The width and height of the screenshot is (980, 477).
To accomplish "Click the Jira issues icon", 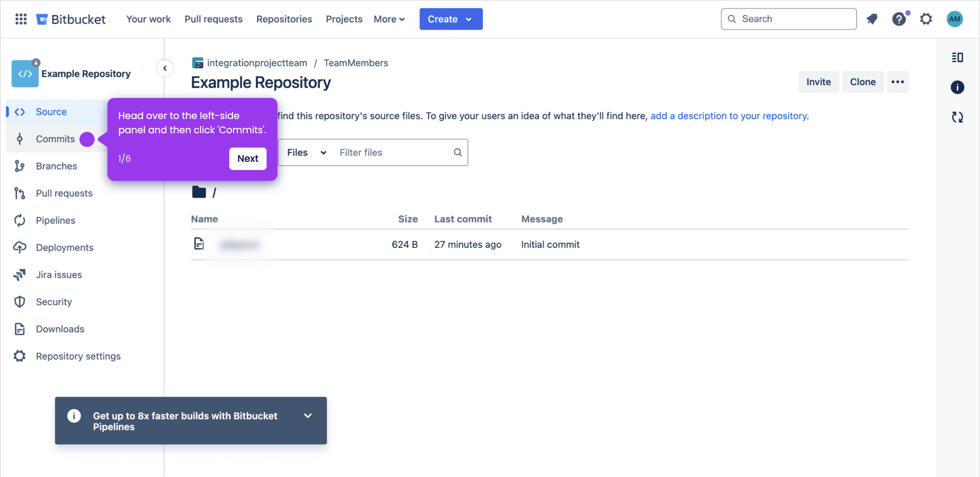I will [x=20, y=275].
